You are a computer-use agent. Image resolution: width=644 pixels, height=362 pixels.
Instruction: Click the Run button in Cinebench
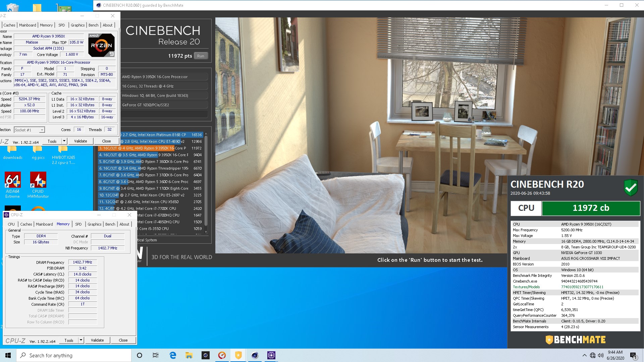(201, 56)
